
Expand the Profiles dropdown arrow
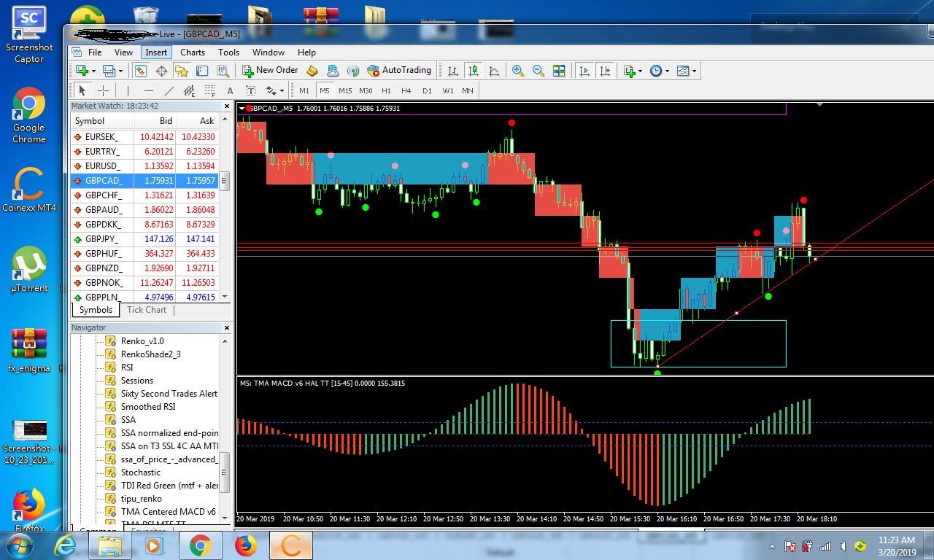120,71
